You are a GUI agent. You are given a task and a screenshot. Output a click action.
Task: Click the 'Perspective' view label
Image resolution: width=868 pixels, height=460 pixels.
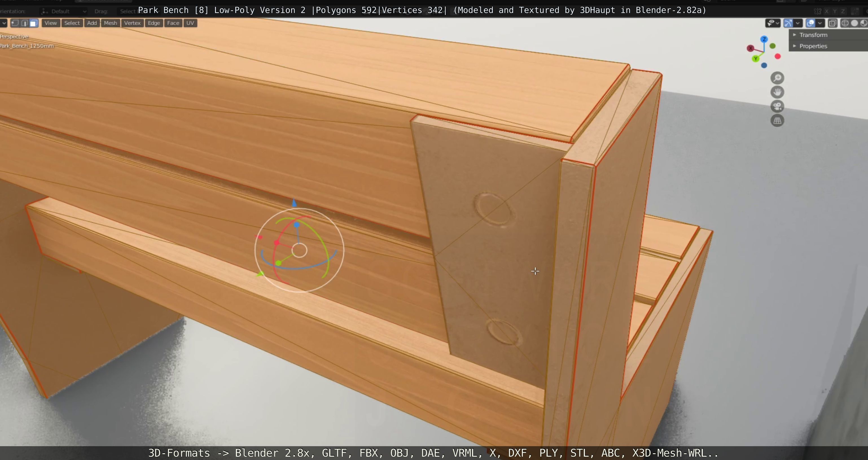[14, 36]
